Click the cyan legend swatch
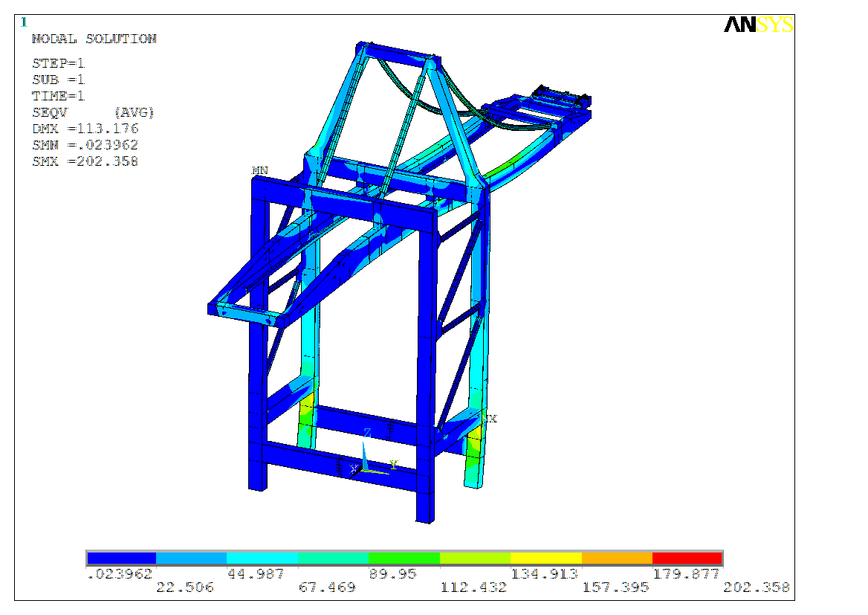This screenshot has height=615, width=868. [262, 558]
